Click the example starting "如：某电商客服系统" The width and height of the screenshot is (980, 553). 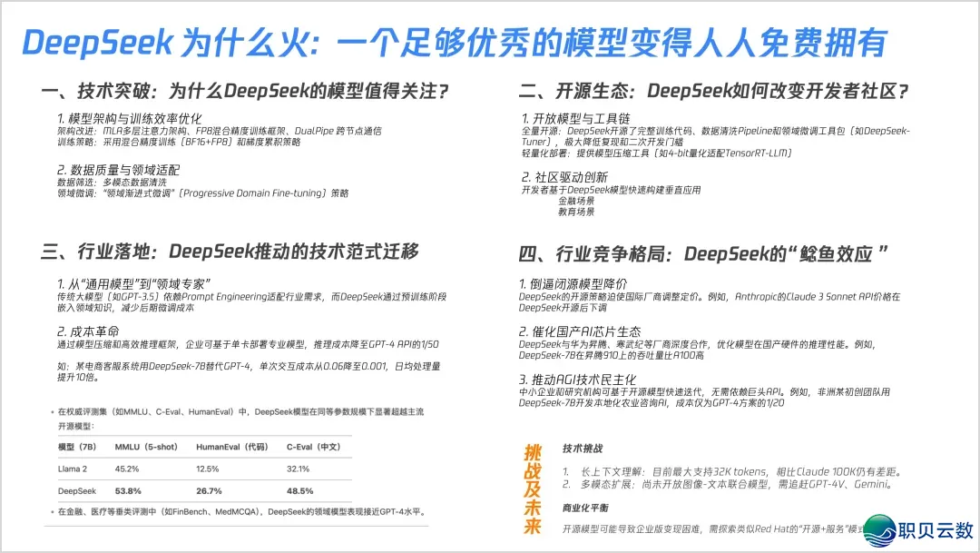pyautogui.click(x=249, y=371)
